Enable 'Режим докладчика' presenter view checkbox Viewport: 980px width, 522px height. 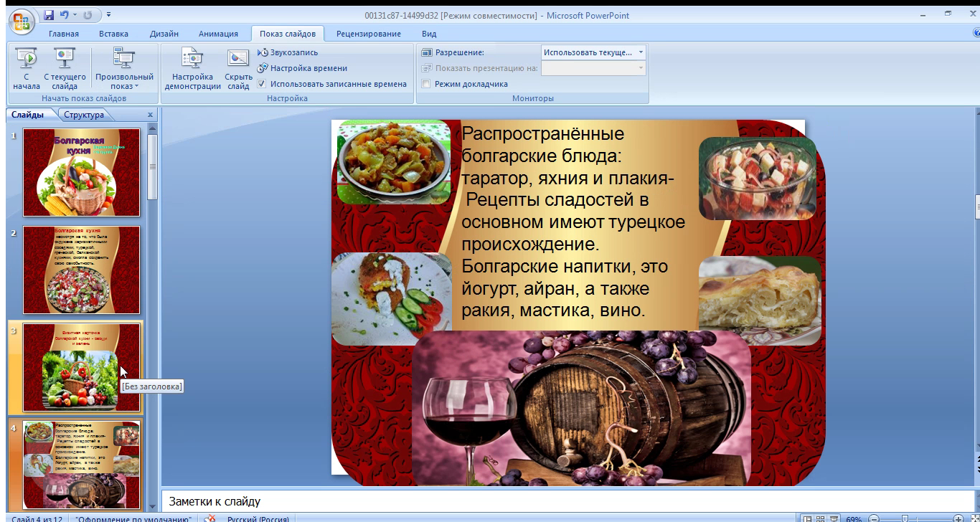[x=426, y=84]
